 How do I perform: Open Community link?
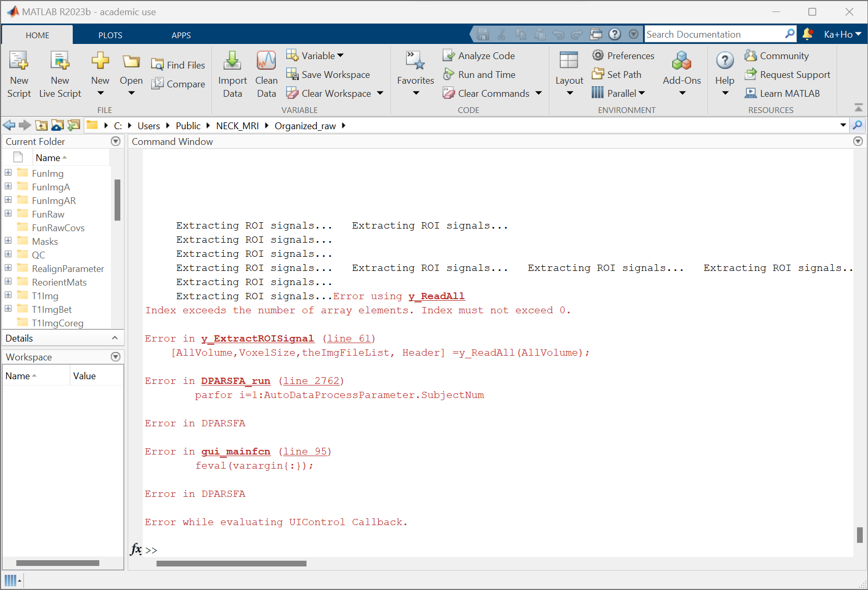pos(777,55)
